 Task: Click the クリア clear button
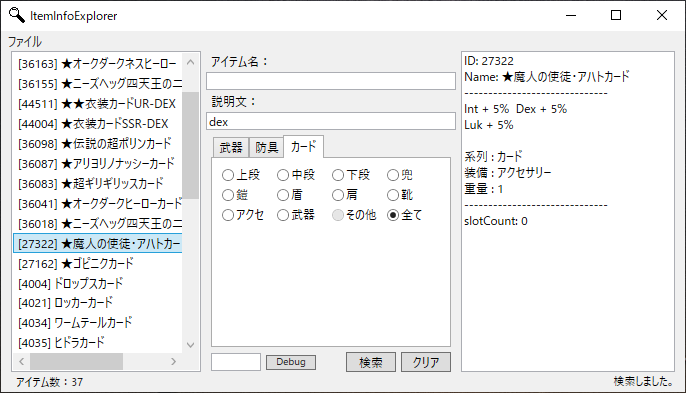point(426,362)
